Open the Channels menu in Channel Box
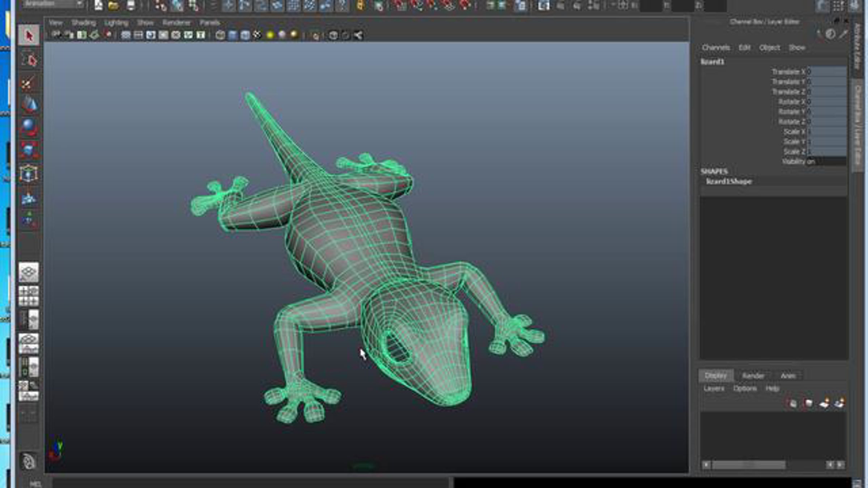The height and width of the screenshot is (488, 868). (715, 48)
